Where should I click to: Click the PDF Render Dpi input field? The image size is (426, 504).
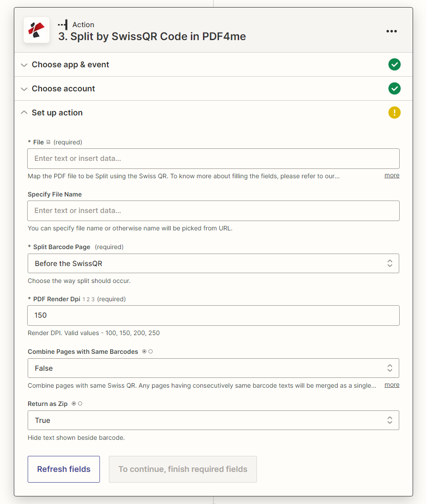pos(213,316)
